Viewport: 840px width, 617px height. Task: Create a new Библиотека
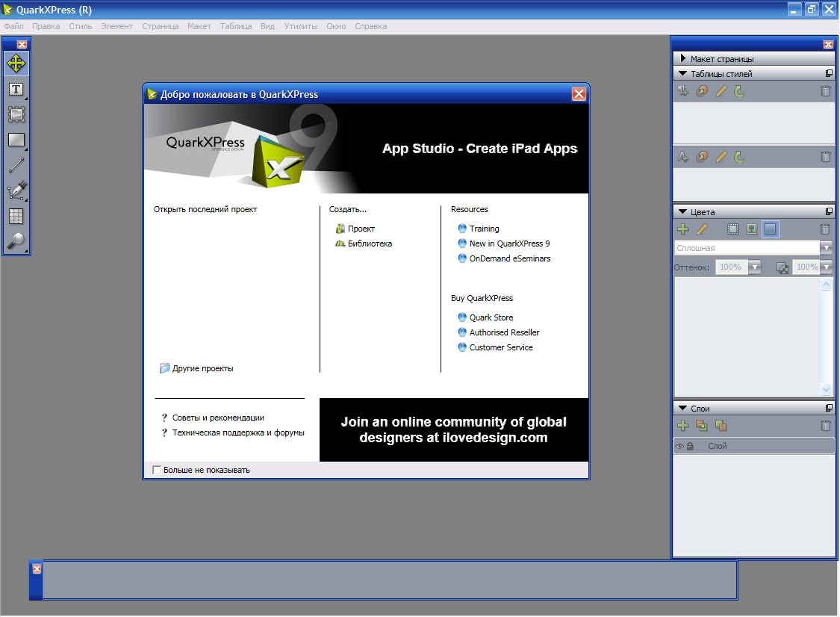[364, 244]
